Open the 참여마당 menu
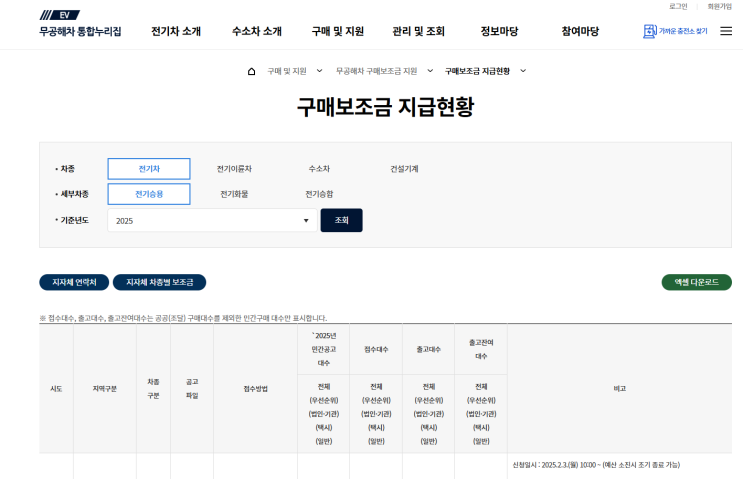This screenshot has height=479, width=743. (580, 31)
